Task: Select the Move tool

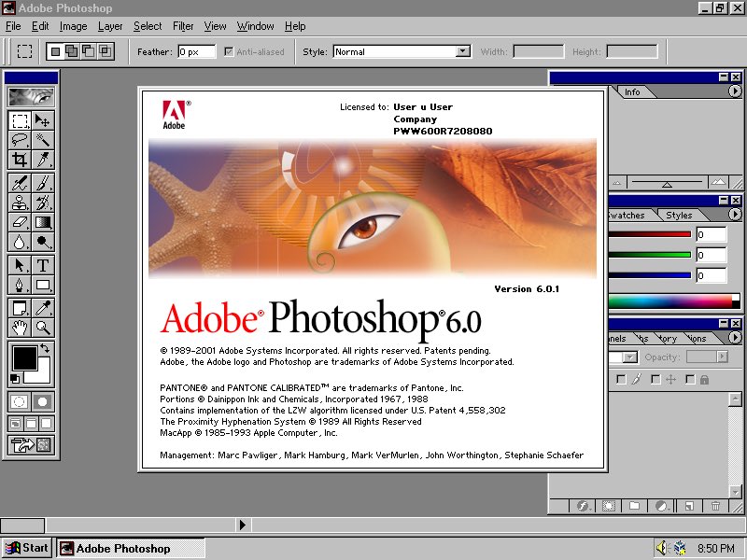Action: [43, 121]
